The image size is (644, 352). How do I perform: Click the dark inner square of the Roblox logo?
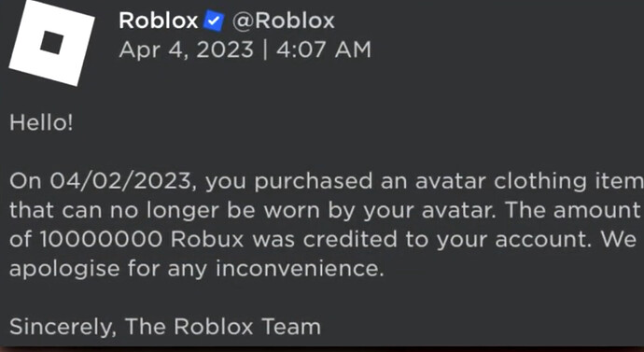(51, 43)
